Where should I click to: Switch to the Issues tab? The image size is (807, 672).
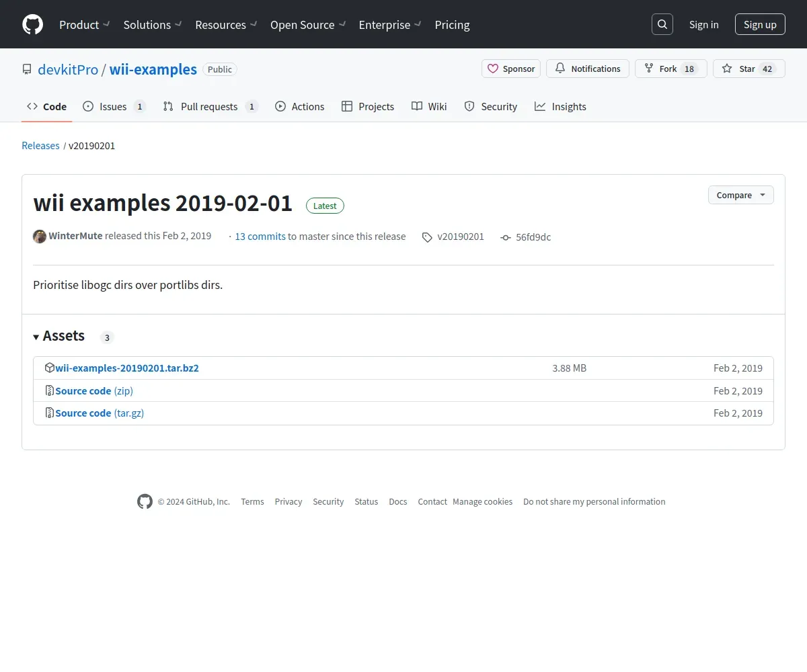click(114, 106)
